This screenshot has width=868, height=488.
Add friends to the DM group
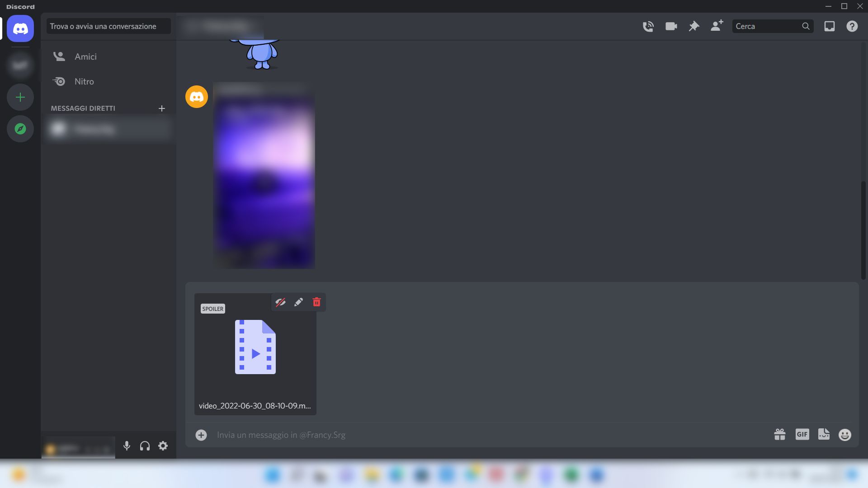pyautogui.click(x=716, y=26)
